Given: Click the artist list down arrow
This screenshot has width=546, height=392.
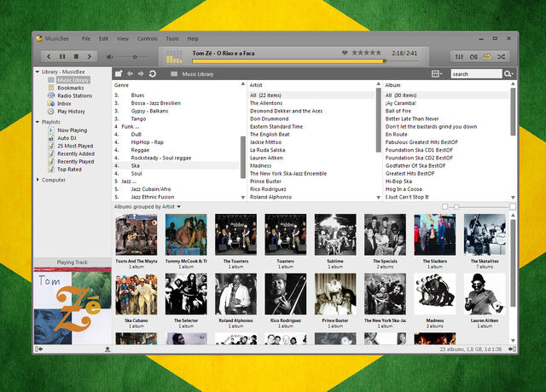Looking at the screenshot, I should tap(379, 198).
